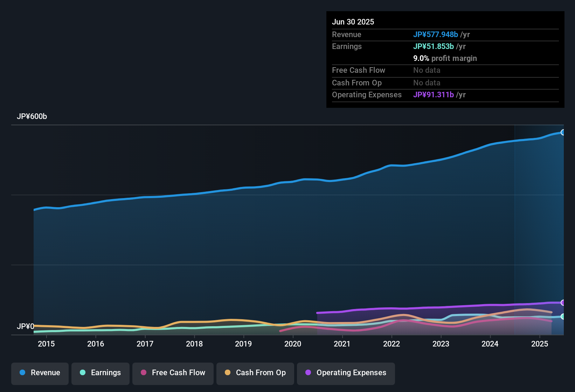Toggle the Operating Expenses legend button
The height and width of the screenshot is (392, 575).
tap(346, 373)
